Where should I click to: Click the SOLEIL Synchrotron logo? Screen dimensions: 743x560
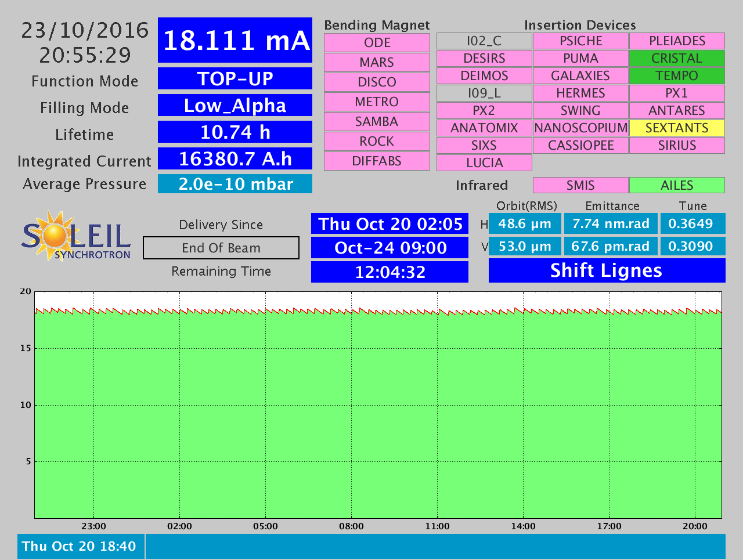[76, 236]
